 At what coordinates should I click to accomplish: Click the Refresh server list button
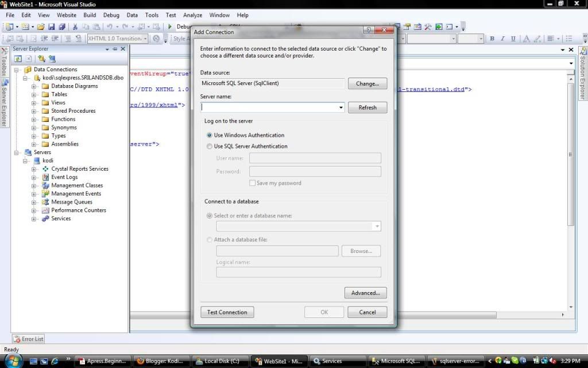pos(367,108)
